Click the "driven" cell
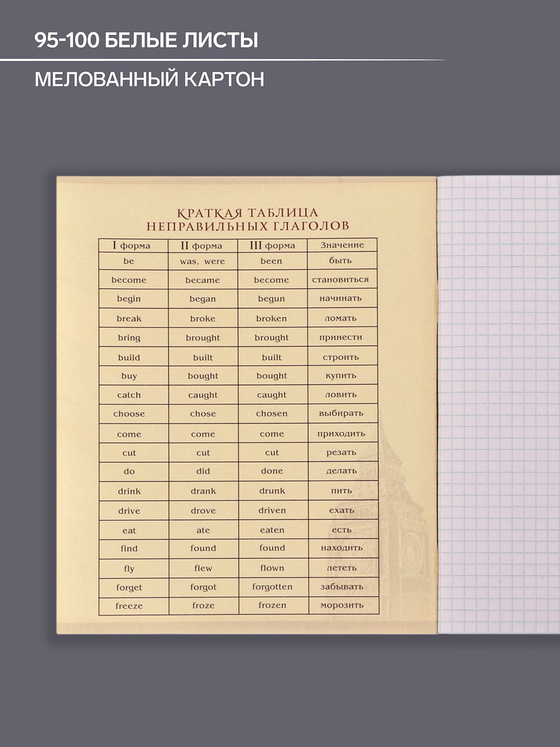 point(272,510)
